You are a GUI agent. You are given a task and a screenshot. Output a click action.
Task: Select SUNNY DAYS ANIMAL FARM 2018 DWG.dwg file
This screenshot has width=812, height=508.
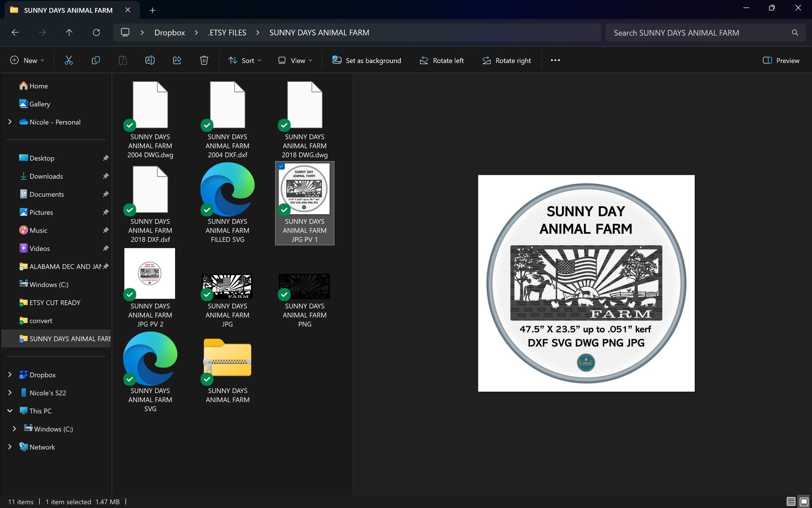click(x=305, y=120)
